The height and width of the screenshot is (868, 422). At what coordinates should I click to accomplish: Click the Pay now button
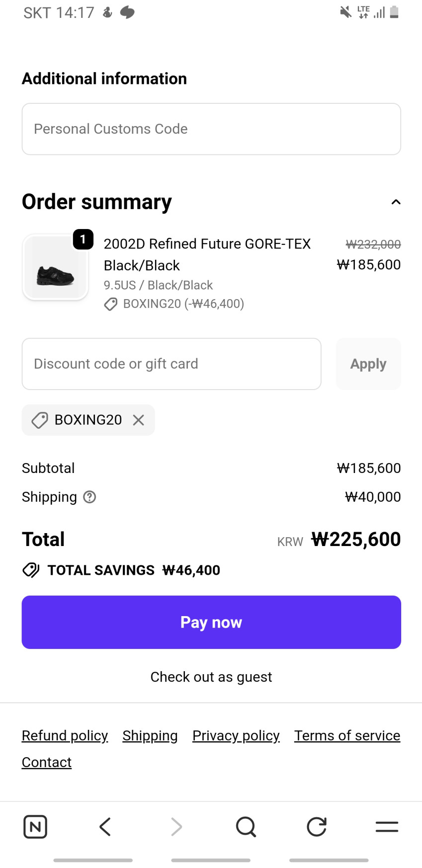[x=211, y=622]
